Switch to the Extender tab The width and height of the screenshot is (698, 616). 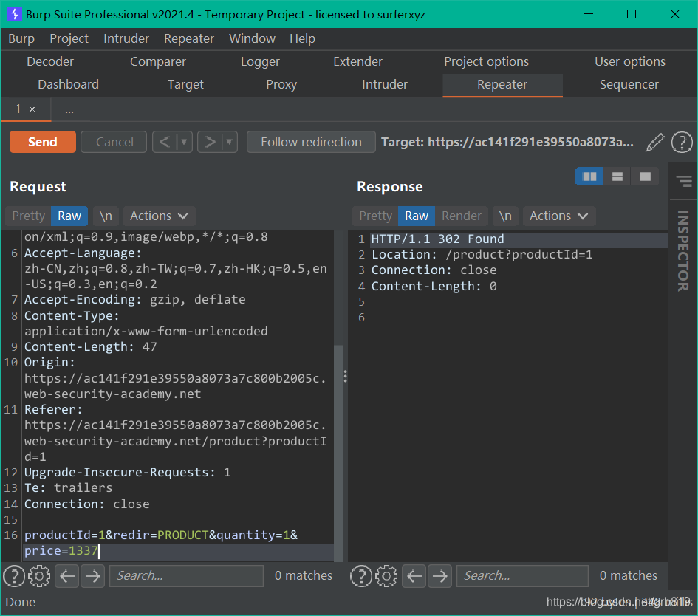click(x=358, y=61)
